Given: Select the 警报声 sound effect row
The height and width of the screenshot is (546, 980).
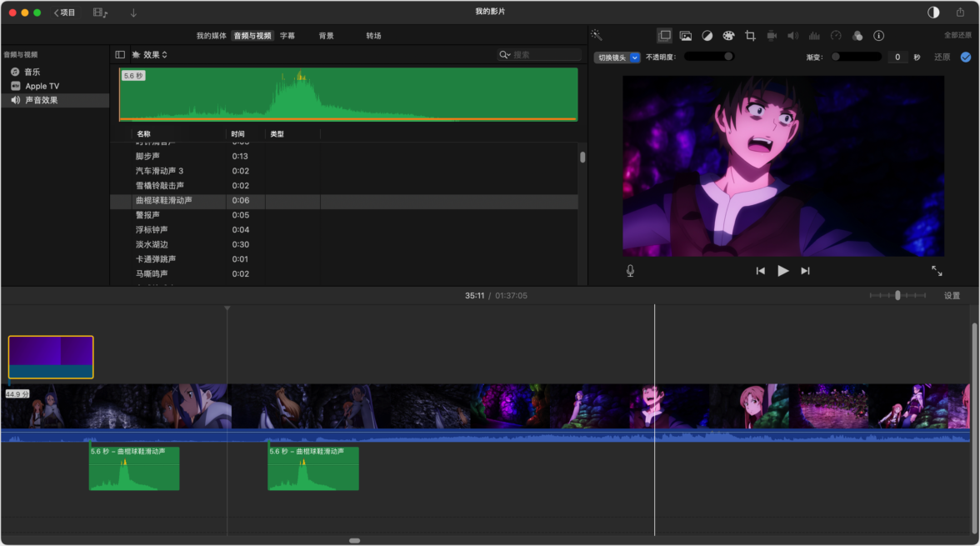Looking at the screenshot, I should click(x=344, y=215).
